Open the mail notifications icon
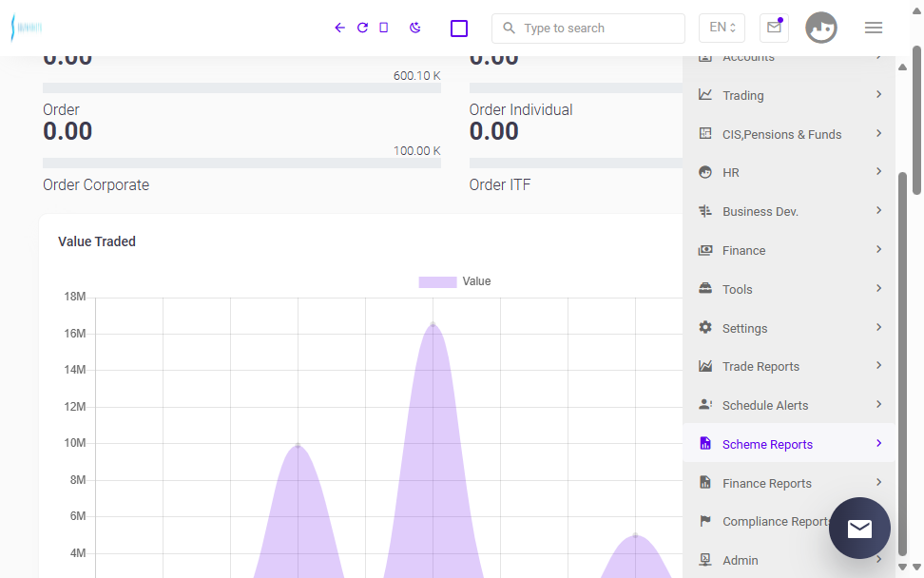The width and height of the screenshot is (924, 578). click(775, 28)
